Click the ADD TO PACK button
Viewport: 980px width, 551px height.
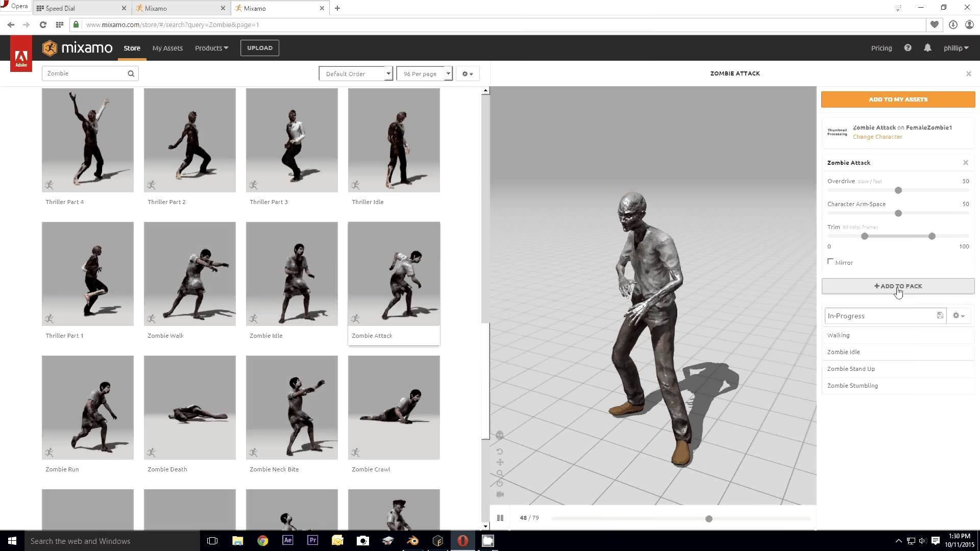898,286
